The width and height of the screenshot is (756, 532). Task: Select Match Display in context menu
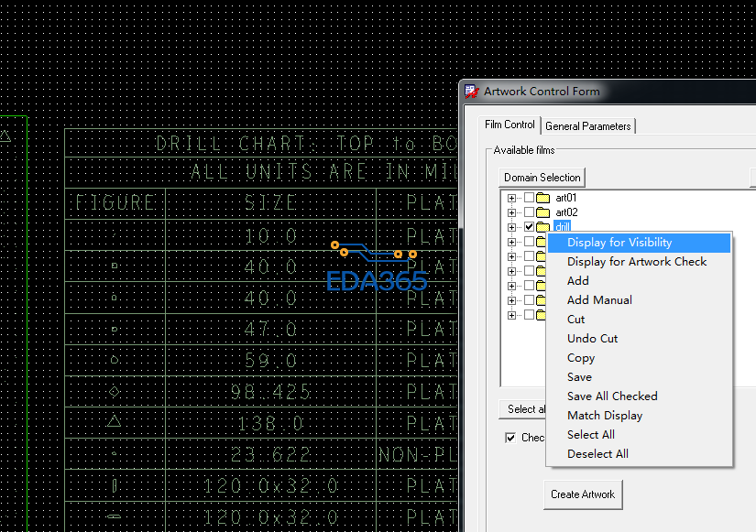coord(605,416)
